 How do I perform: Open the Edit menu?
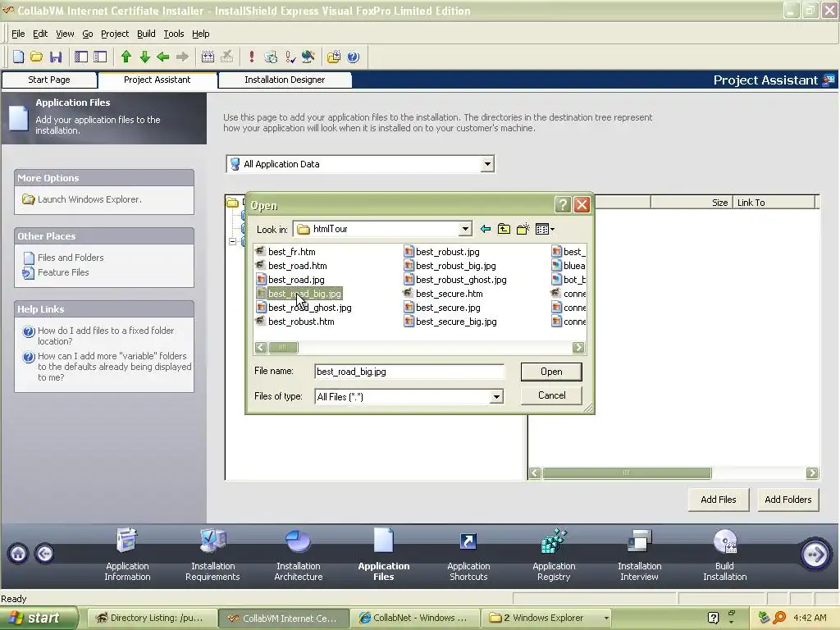(40, 34)
